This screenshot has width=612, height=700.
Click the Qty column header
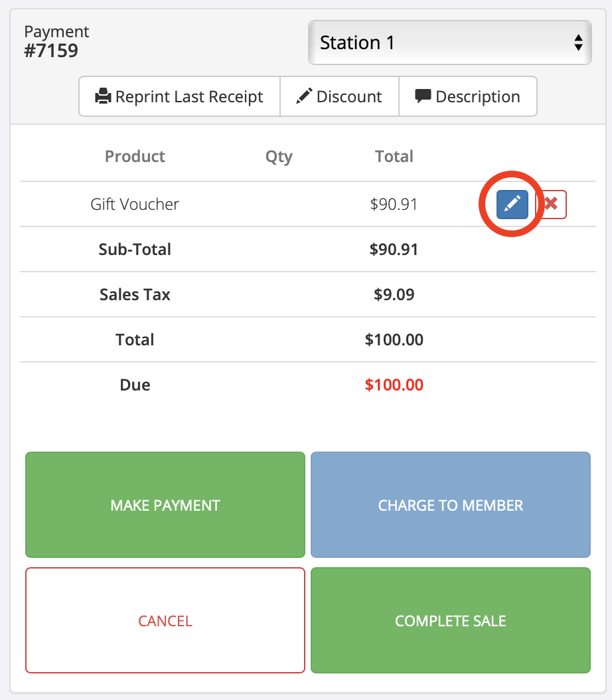(279, 157)
